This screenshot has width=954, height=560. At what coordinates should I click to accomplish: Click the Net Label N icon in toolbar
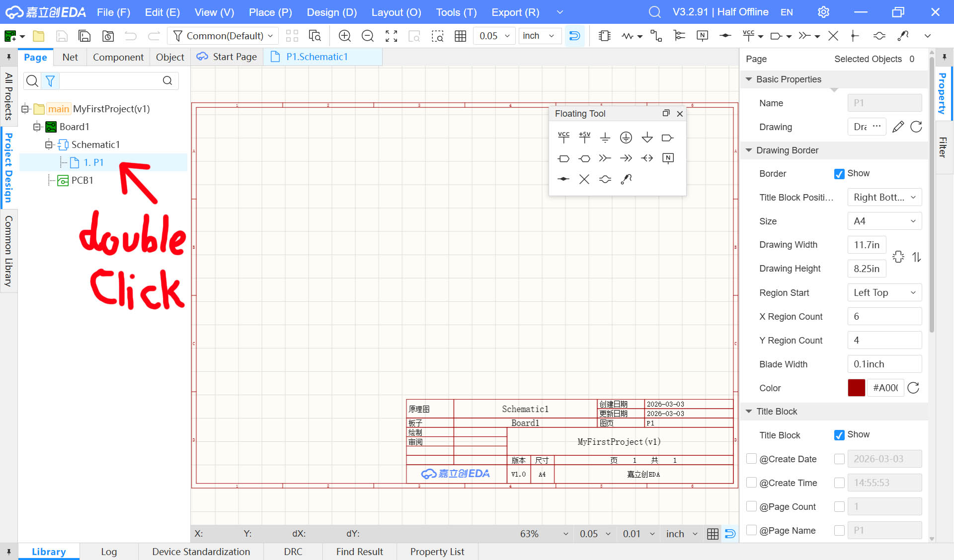[702, 36]
